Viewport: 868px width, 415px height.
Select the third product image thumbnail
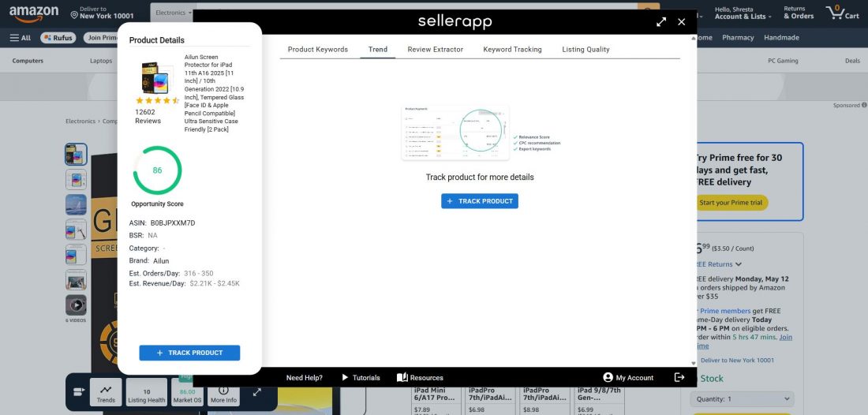coord(76,204)
